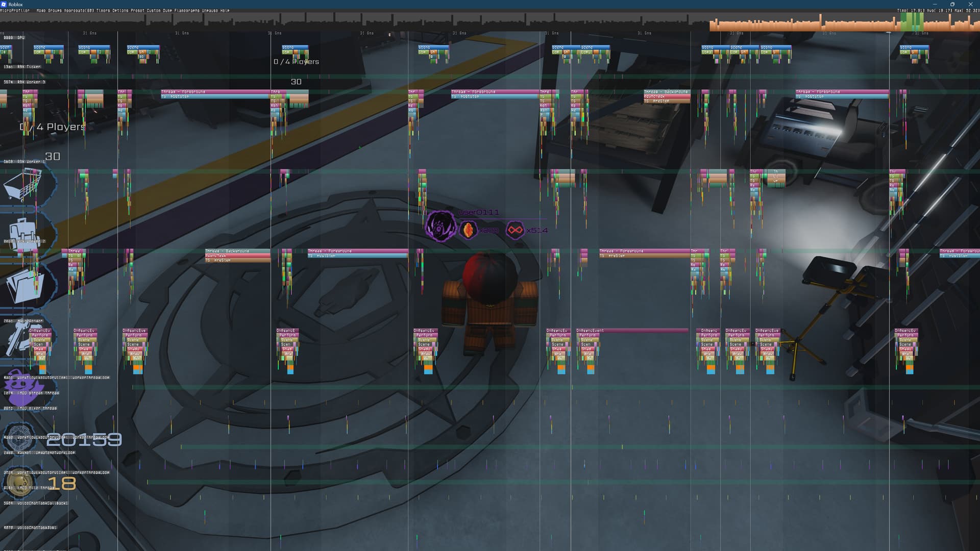
Task: Open the Options menu
Action: [120, 10]
